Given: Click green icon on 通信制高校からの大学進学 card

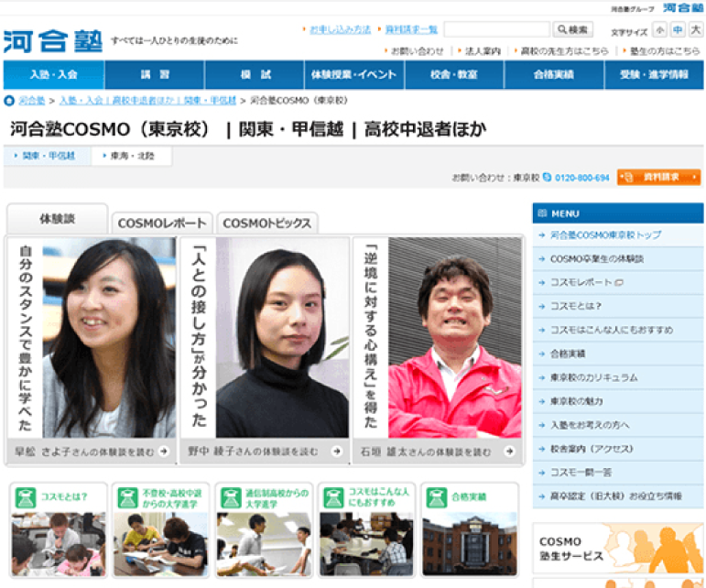Looking at the screenshot, I should click(231, 498).
